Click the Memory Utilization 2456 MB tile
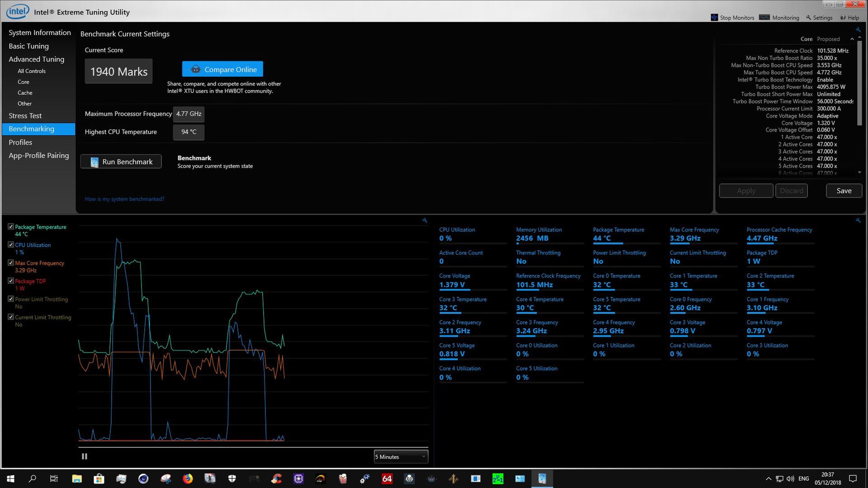868x488 pixels. (x=549, y=235)
